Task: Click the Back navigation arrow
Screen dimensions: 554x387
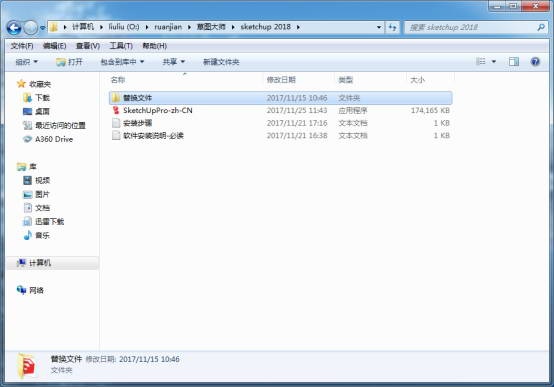Action: (14, 28)
